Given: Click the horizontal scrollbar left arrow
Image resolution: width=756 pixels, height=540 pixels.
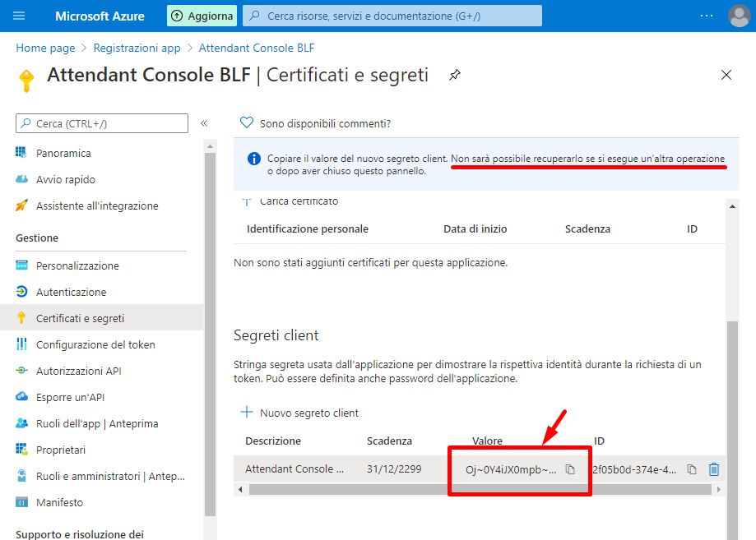Looking at the screenshot, I should click(x=240, y=489).
